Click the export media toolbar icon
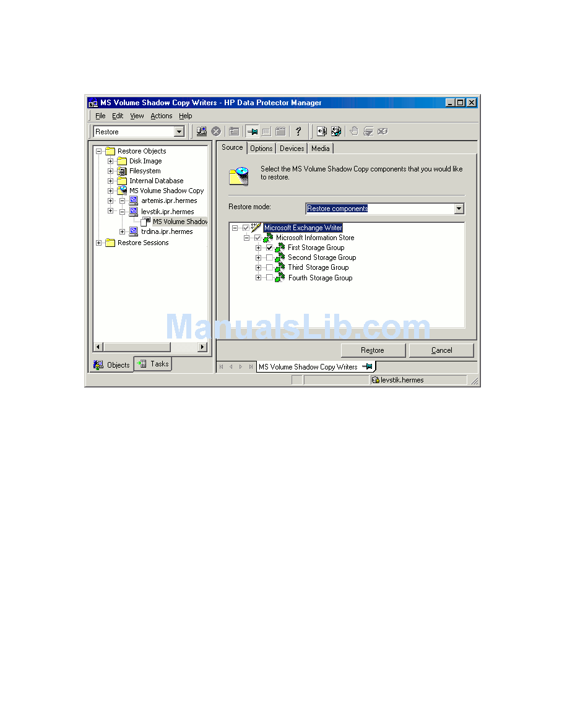This screenshot has height=721, width=588. 336,131
